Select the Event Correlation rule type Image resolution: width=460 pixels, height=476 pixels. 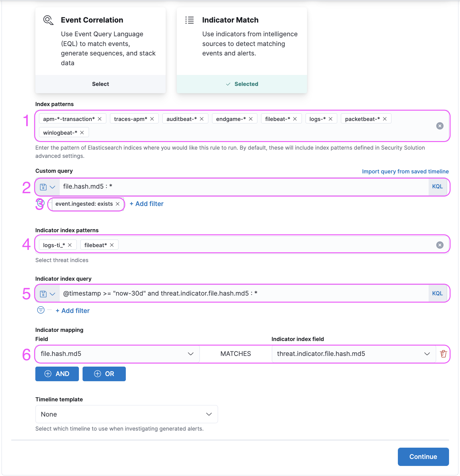click(100, 84)
